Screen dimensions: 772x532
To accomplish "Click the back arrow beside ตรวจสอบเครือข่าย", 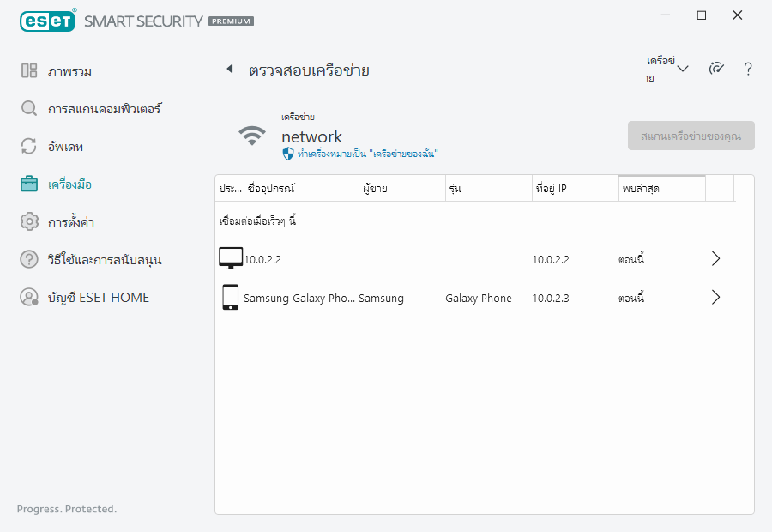I will coord(229,70).
